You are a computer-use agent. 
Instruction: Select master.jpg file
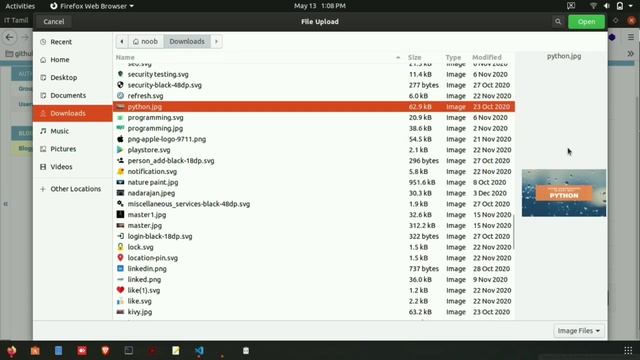coord(313,225)
